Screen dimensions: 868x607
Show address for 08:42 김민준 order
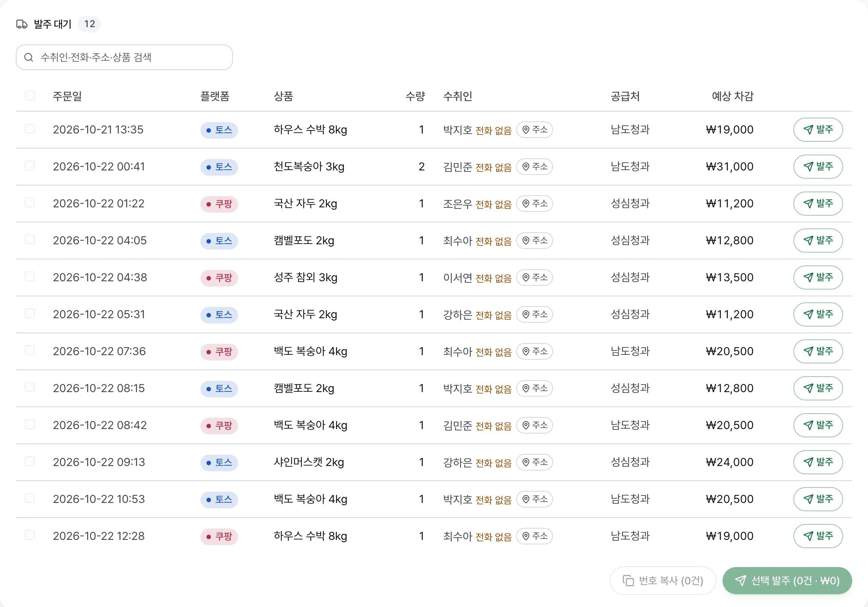coord(535,425)
